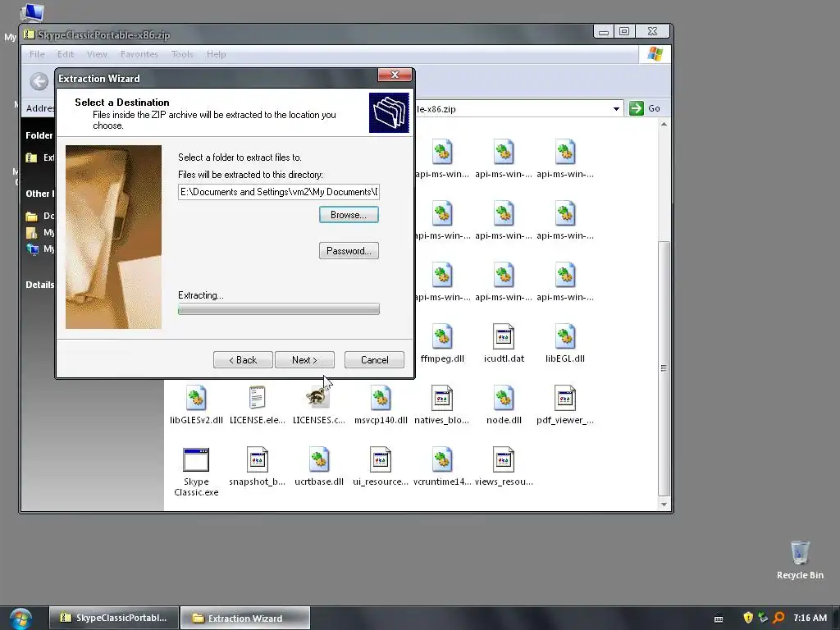840x630 pixels.
Task: Click the security shield tray icon
Action: click(748, 618)
